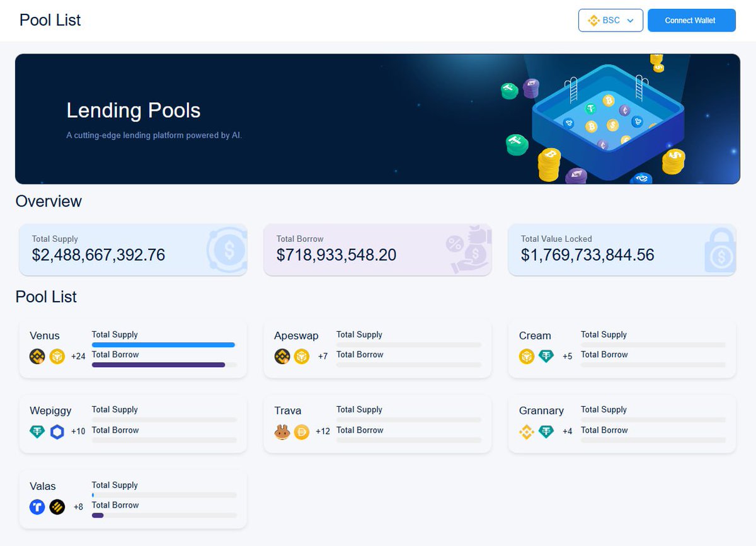The height and width of the screenshot is (546, 756).
Task: Open the Venus pool card title
Action: (x=45, y=336)
